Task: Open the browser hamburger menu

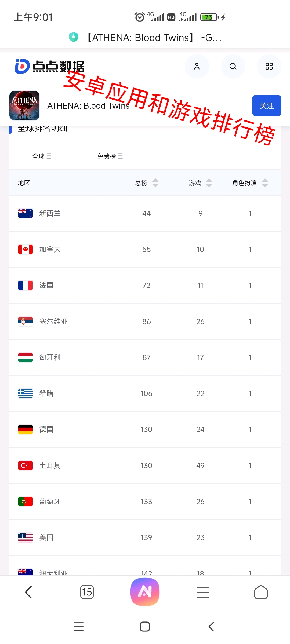Action: pyautogui.click(x=203, y=592)
